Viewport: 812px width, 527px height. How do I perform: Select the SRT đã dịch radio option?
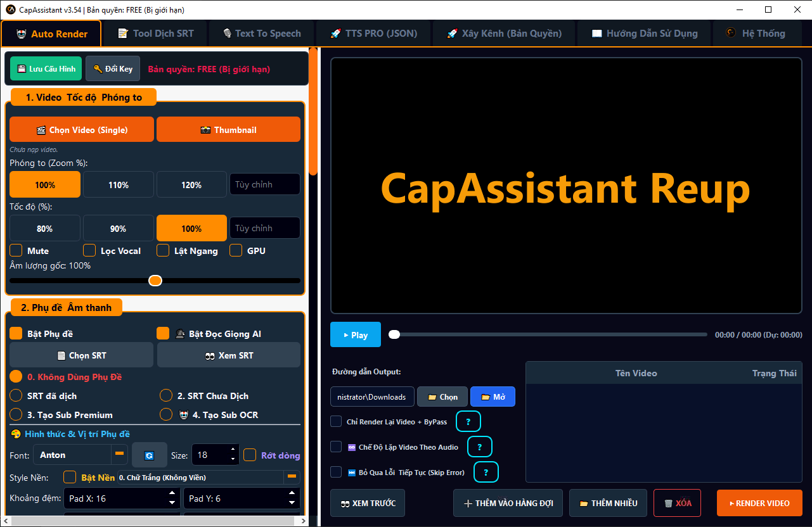(16, 395)
